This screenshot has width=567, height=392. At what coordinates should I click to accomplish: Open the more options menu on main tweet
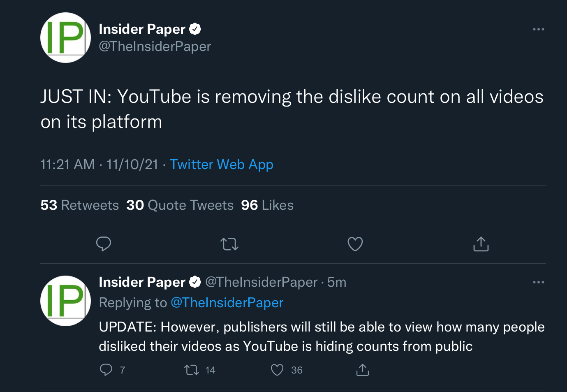[x=539, y=29]
